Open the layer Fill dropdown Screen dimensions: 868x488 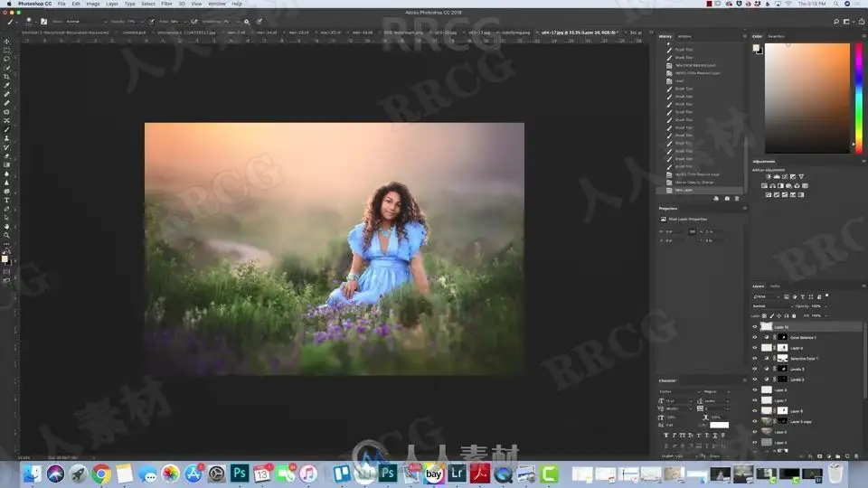[818, 316]
